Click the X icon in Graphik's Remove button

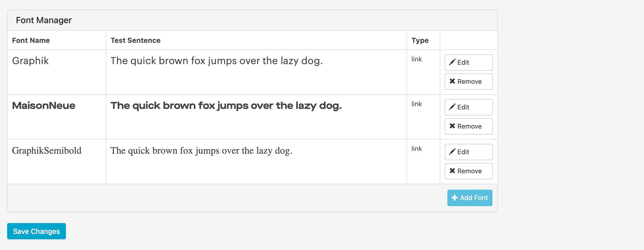[452, 81]
